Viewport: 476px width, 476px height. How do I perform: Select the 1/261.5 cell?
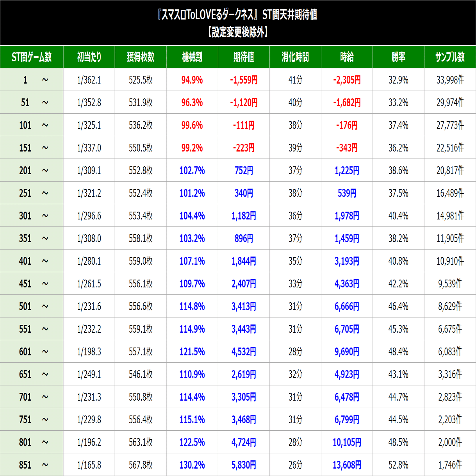click(x=89, y=284)
